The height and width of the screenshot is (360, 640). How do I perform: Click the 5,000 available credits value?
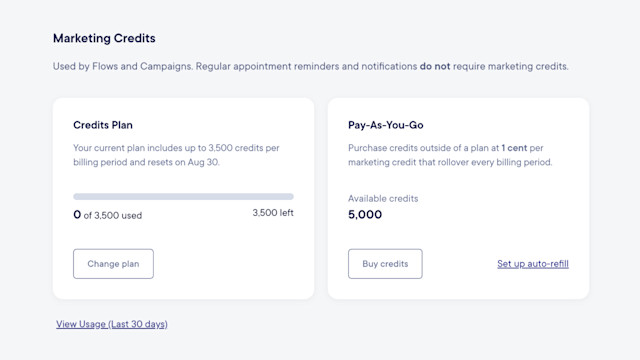point(365,214)
